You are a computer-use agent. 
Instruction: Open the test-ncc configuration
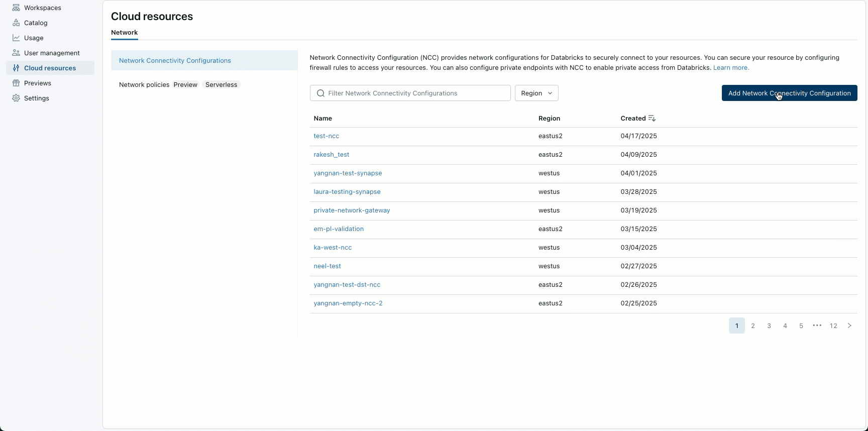(x=327, y=136)
